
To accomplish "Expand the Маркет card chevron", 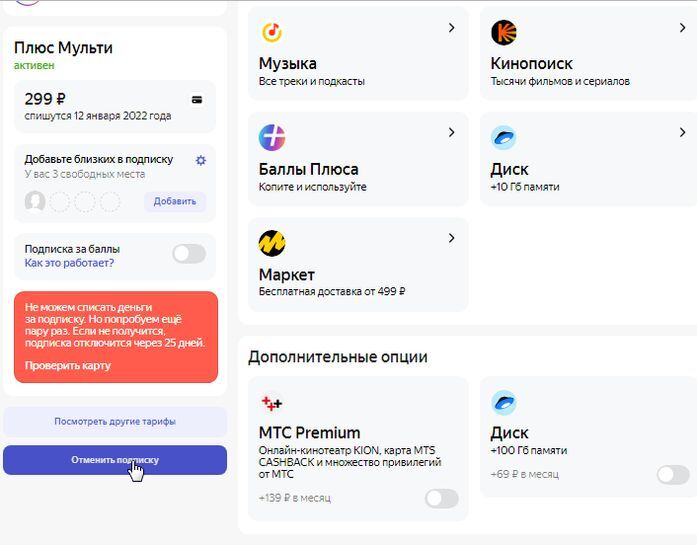I will pyautogui.click(x=451, y=238).
